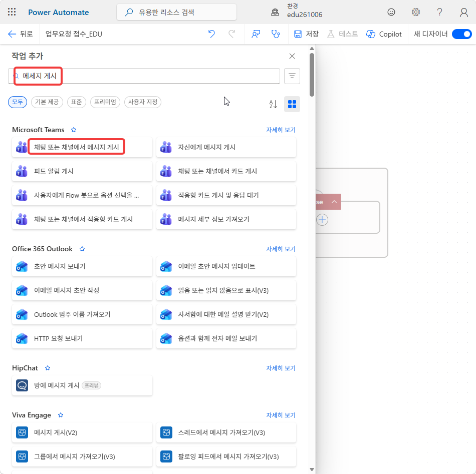Viewport: 476px width, 474px height.
Task: Expand Office 365 Outlook 자세히 보기 link
Action: (x=281, y=249)
